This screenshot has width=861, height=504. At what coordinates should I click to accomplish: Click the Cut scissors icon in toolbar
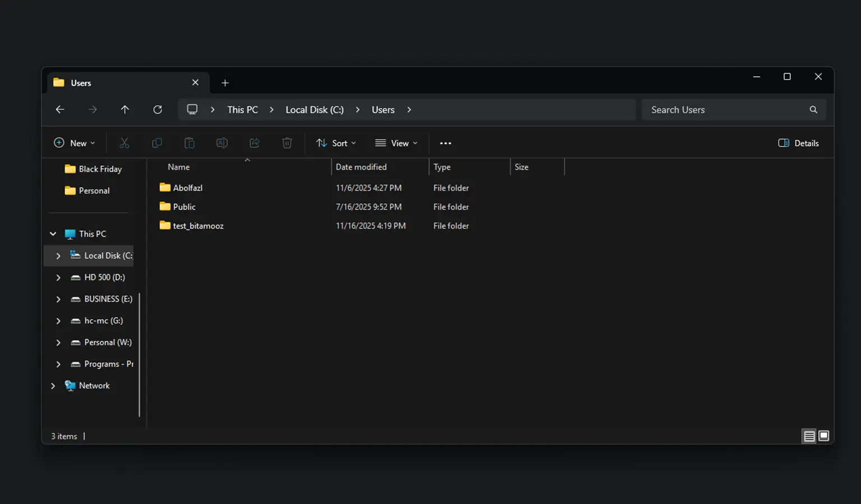coord(124,143)
